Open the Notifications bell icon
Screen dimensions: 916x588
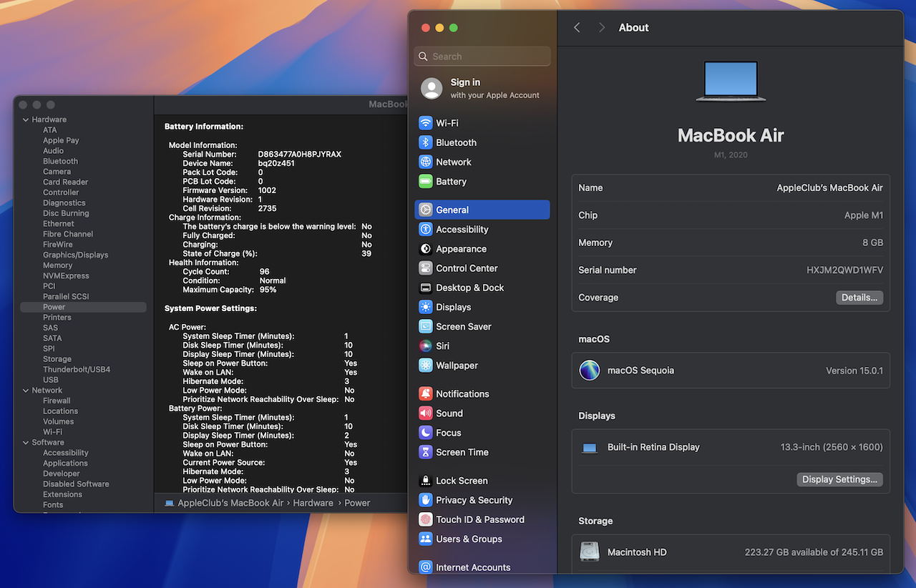(x=426, y=393)
